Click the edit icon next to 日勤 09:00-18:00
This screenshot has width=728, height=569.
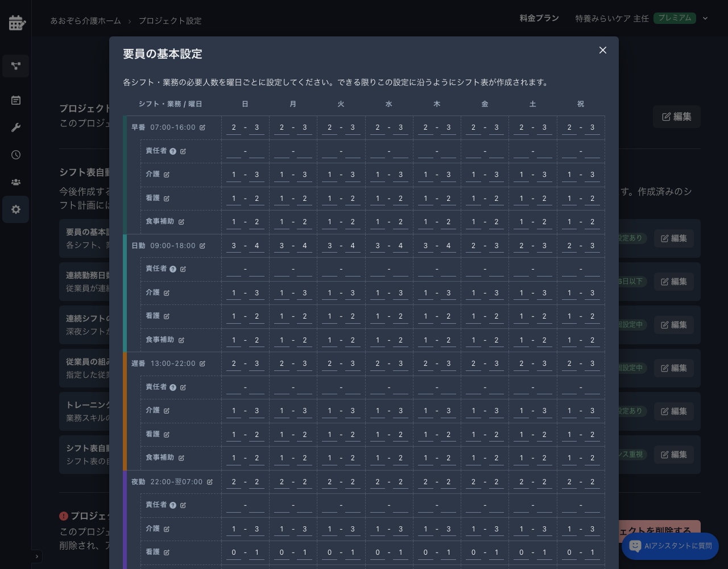pos(202,246)
